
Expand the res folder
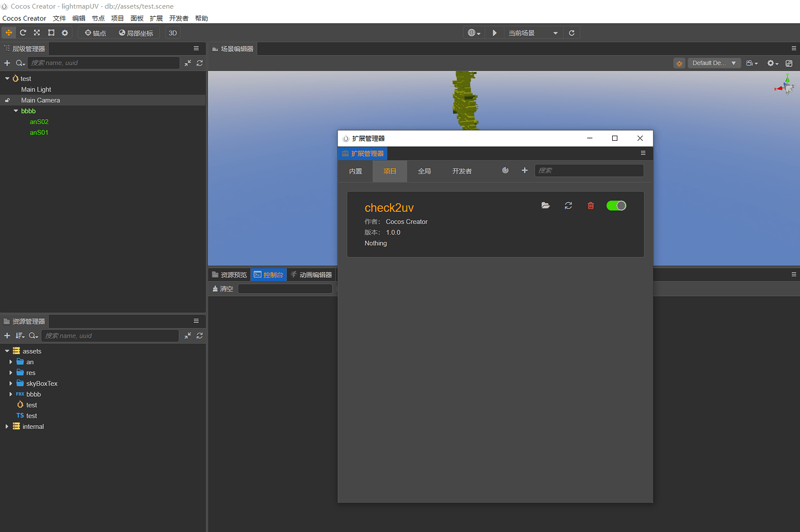pyautogui.click(x=10, y=373)
